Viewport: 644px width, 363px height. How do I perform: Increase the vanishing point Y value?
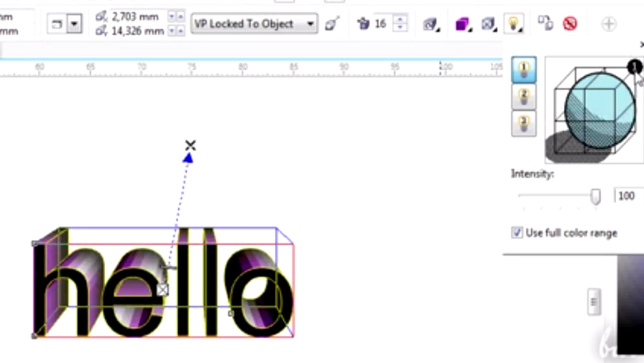(x=180, y=31)
